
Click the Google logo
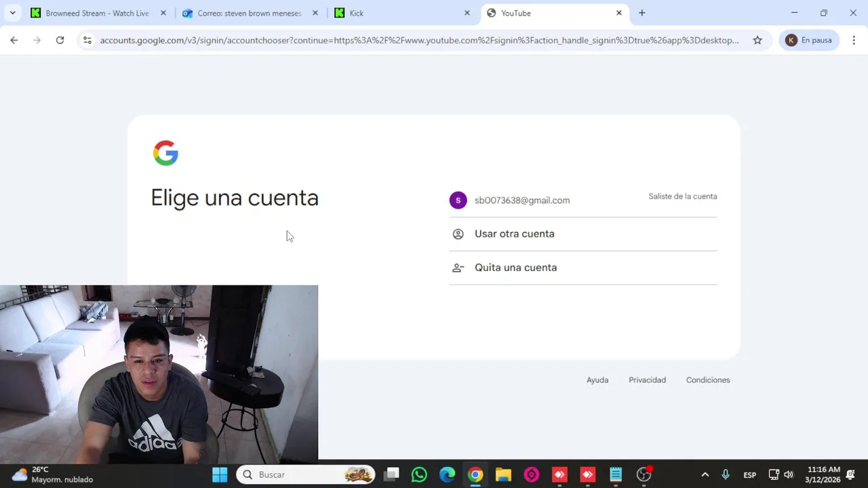pyautogui.click(x=165, y=153)
